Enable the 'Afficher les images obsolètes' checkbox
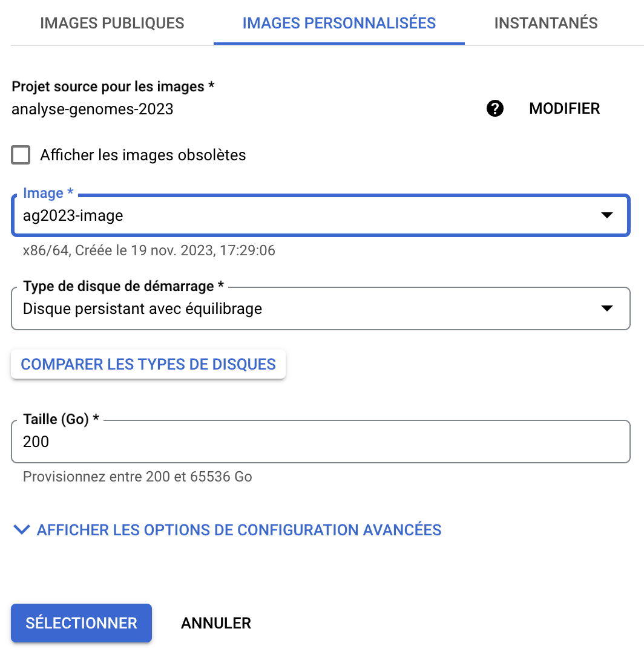Screen dimensions: 644x669 [x=21, y=155]
